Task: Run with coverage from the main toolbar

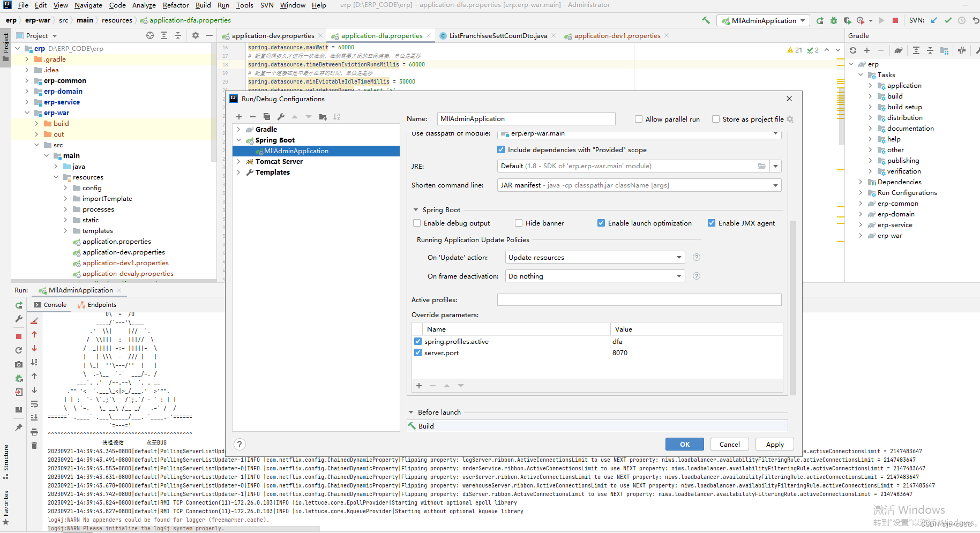Action: [x=847, y=20]
